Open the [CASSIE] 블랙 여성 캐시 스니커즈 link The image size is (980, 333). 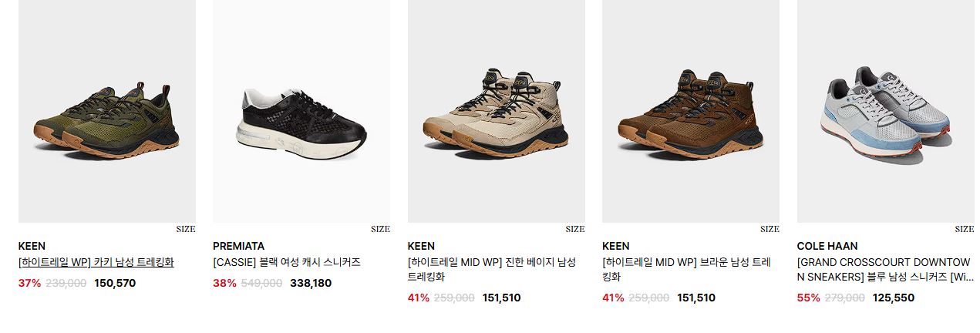coord(287,262)
